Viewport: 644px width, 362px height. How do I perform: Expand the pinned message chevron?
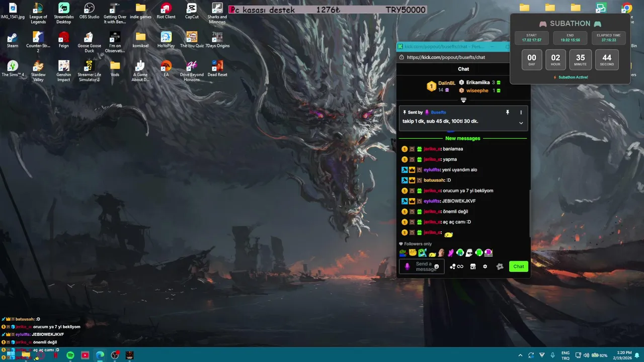tap(521, 123)
